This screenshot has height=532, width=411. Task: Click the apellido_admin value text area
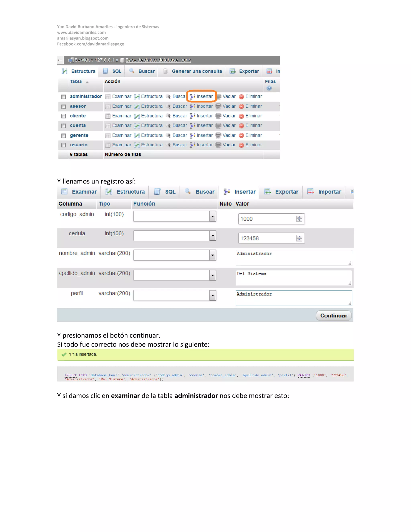click(293, 278)
